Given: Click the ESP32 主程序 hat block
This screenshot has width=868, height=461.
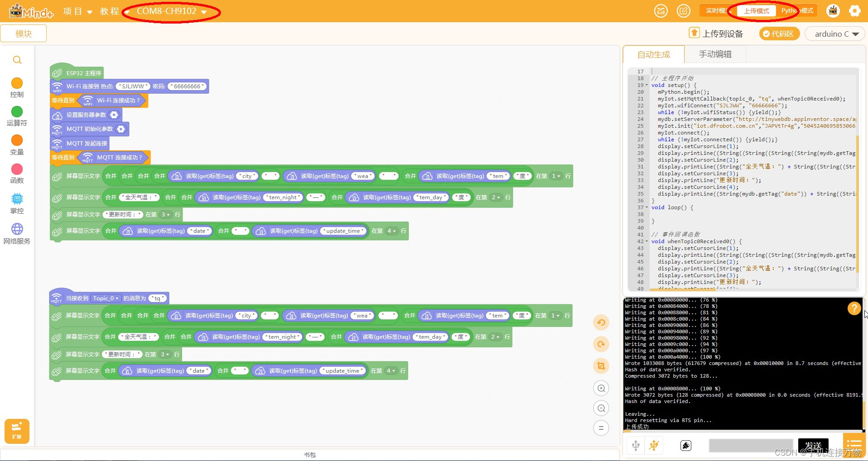Looking at the screenshot, I should pyautogui.click(x=77, y=72).
